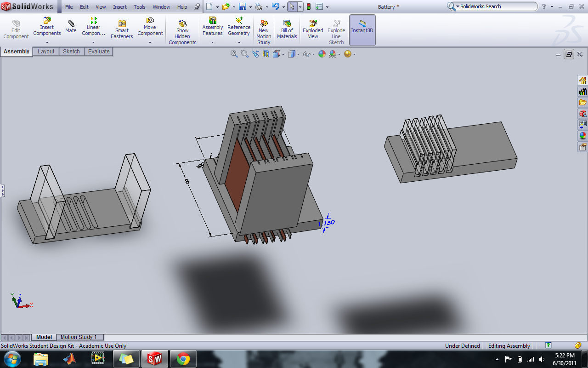Toggle the Exploded View
The width and height of the screenshot is (588, 368).
[x=313, y=29]
